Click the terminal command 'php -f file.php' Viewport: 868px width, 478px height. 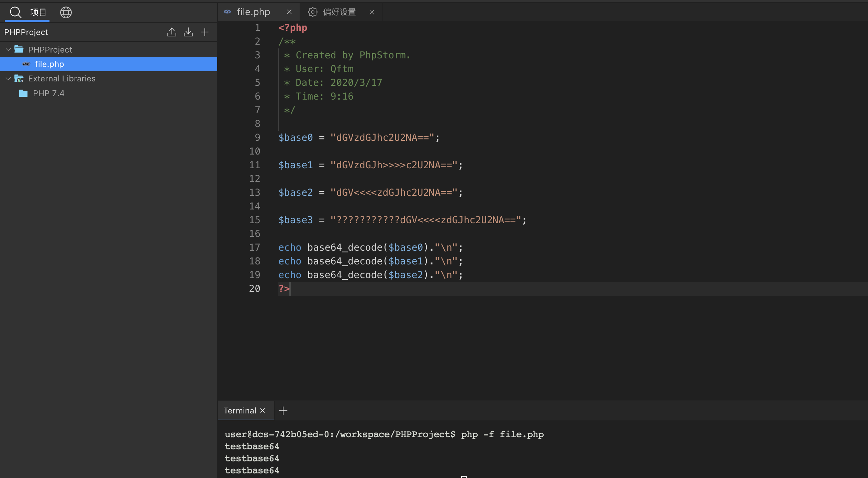pyautogui.click(x=502, y=434)
